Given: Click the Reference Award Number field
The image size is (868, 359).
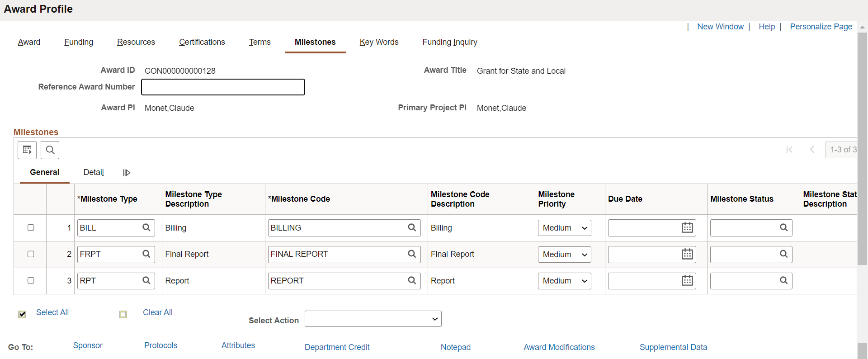Looking at the screenshot, I should coord(223,87).
